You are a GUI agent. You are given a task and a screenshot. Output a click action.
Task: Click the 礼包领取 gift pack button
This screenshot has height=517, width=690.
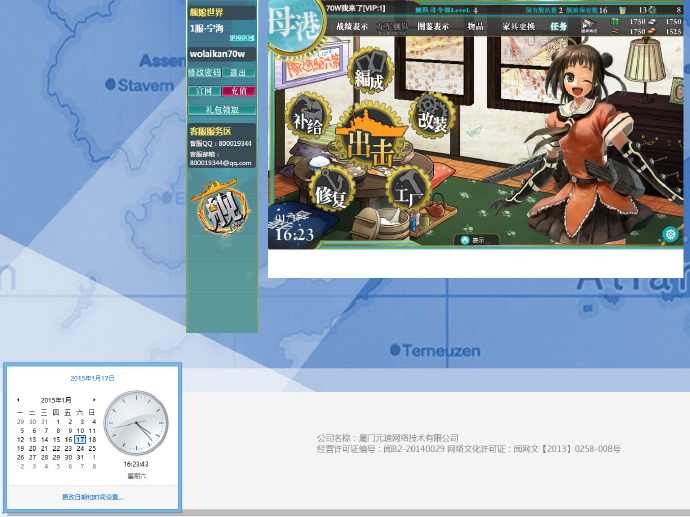coord(222,110)
